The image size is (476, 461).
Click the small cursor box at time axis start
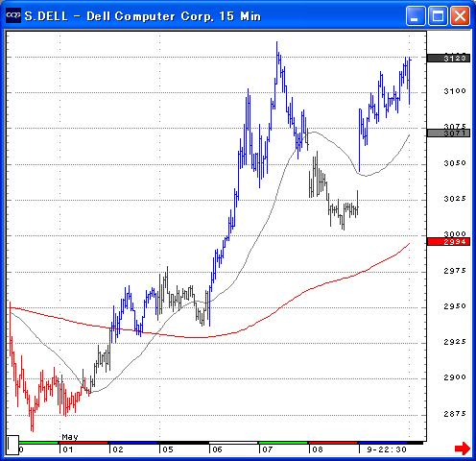12,445
